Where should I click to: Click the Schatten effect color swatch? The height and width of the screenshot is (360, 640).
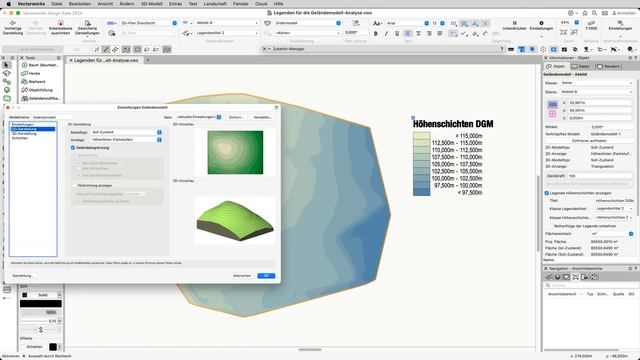pos(53,347)
